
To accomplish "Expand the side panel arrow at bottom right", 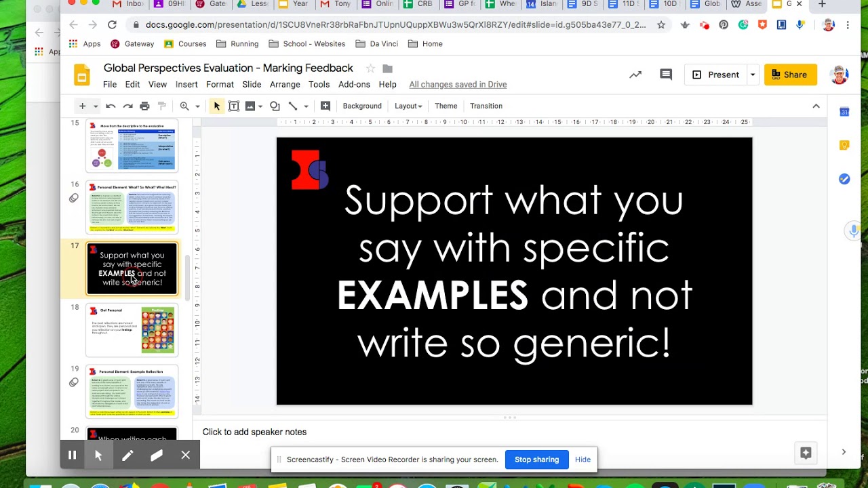I will pyautogui.click(x=844, y=452).
